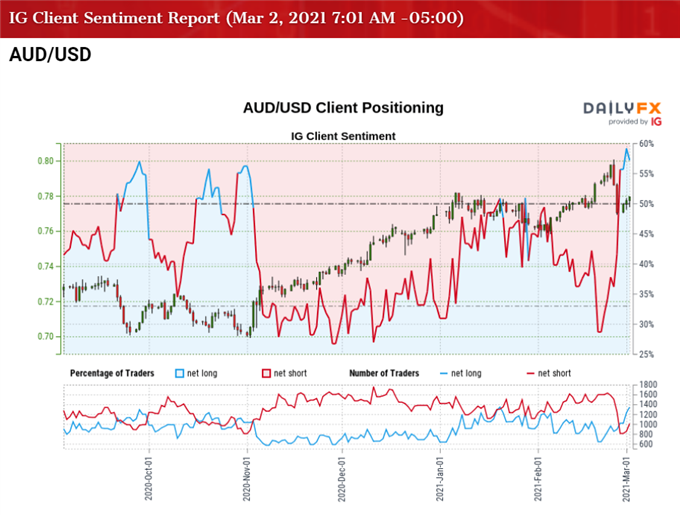The width and height of the screenshot is (680, 515).
Task: Click the 2021-Feb-01 date label
Action: click(538, 479)
